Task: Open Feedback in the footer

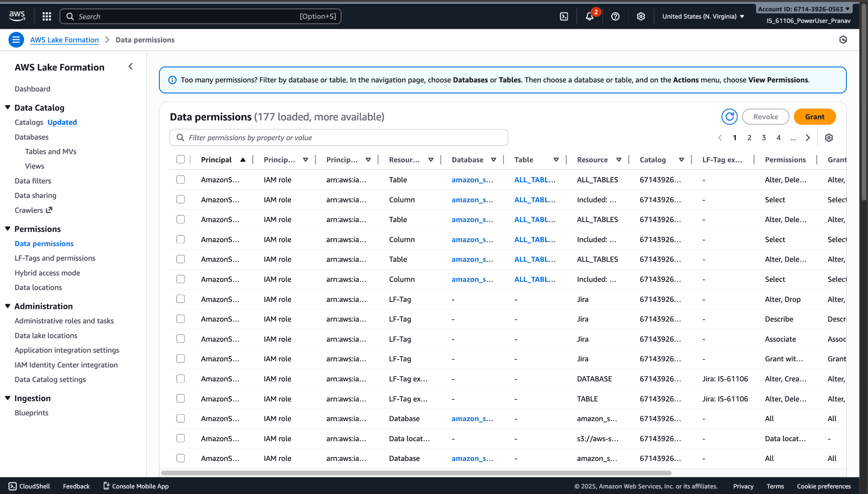Action: 76,486
